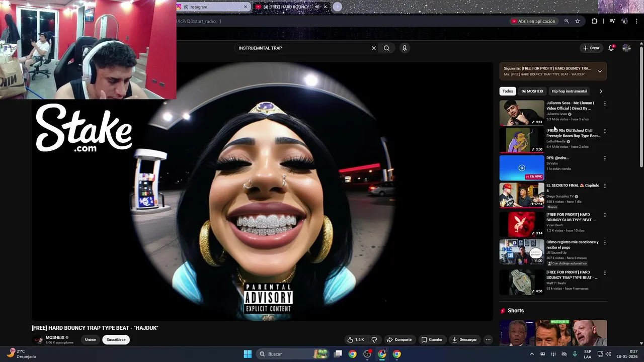Click ESP LAA language indicator
Screen dimensions: 644x362
click(588, 354)
